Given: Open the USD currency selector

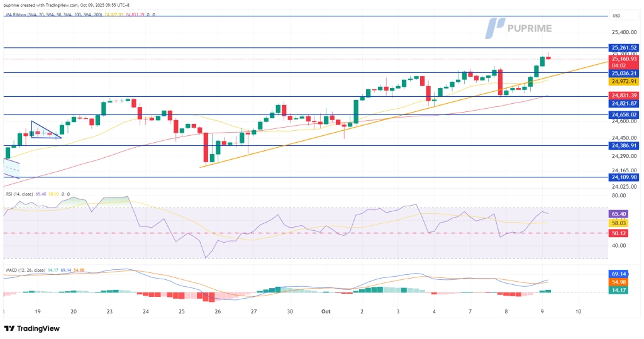Looking at the screenshot, I should tap(616, 14).
